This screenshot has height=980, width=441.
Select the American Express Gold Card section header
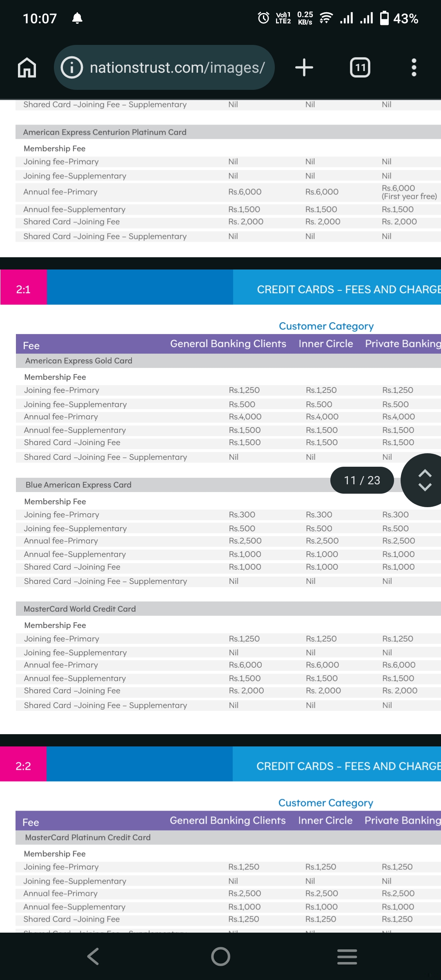pyautogui.click(x=78, y=361)
